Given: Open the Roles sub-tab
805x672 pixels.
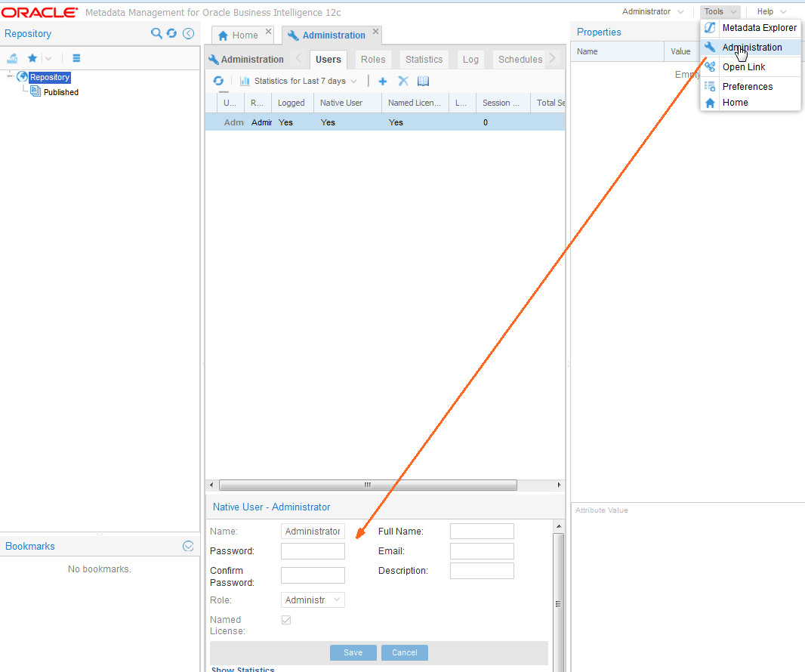Looking at the screenshot, I should pyautogui.click(x=373, y=60).
